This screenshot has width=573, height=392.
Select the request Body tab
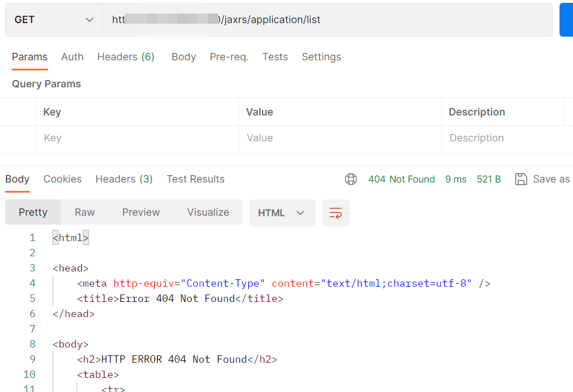pyautogui.click(x=184, y=57)
